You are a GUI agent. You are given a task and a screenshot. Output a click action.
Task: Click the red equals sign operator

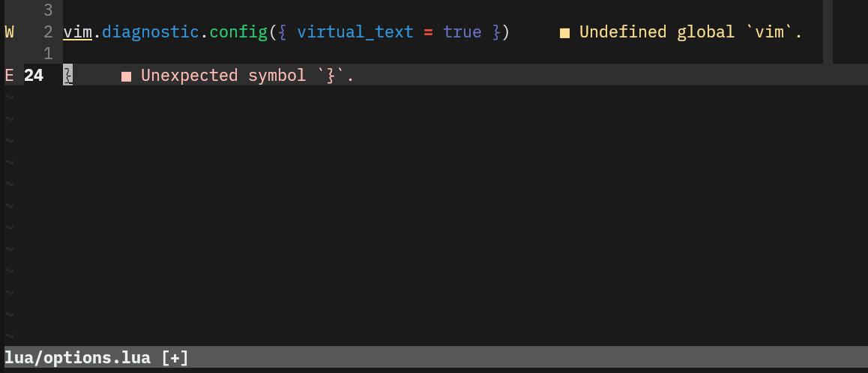coord(428,32)
